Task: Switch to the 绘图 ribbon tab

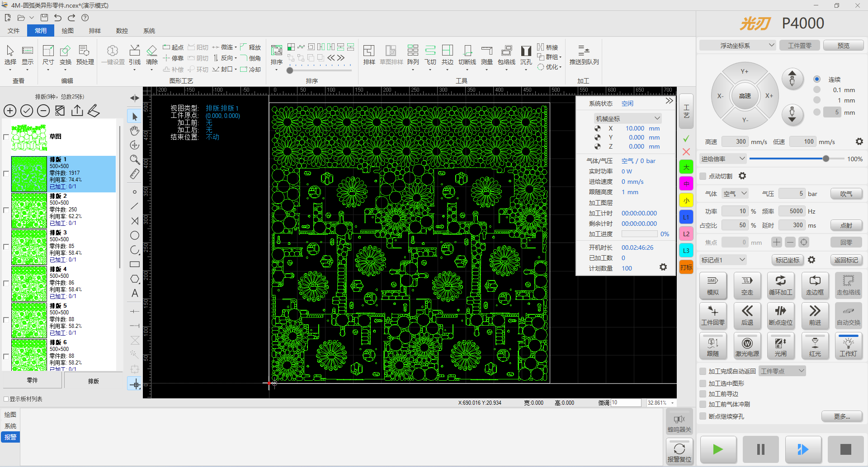Action: click(x=68, y=31)
